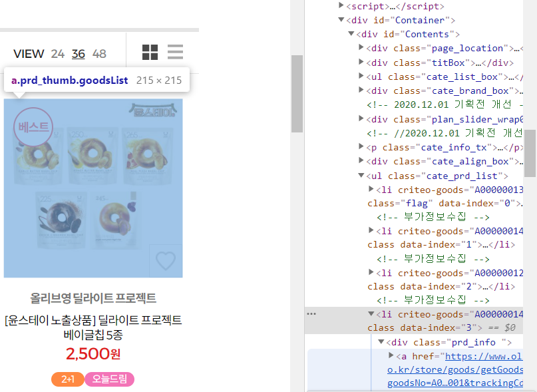The image size is (537, 392).
Task: Select the 2020.12.01 기획전 개선 opening comment
Action: pos(445,104)
